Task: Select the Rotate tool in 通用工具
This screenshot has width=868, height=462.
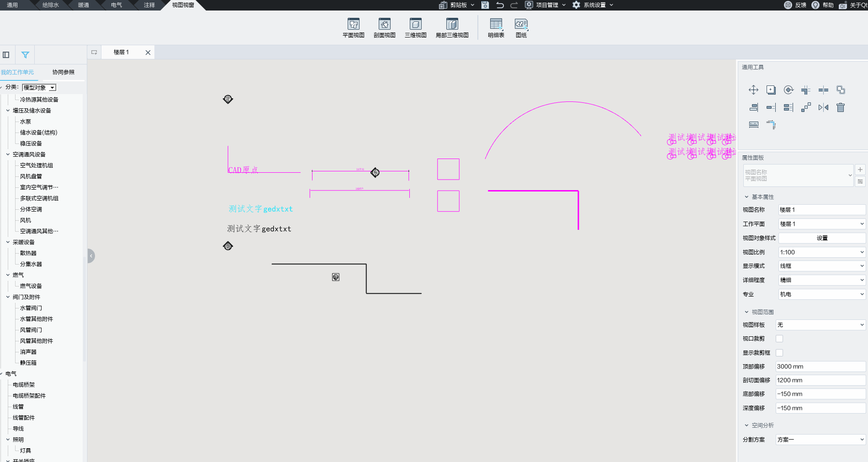Action: (x=789, y=90)
